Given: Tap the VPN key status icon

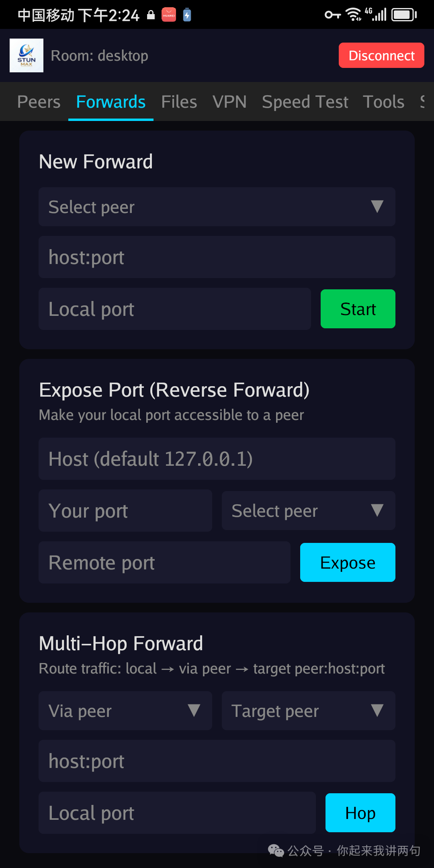Looking at the screenshot, I should pos(332,15).
